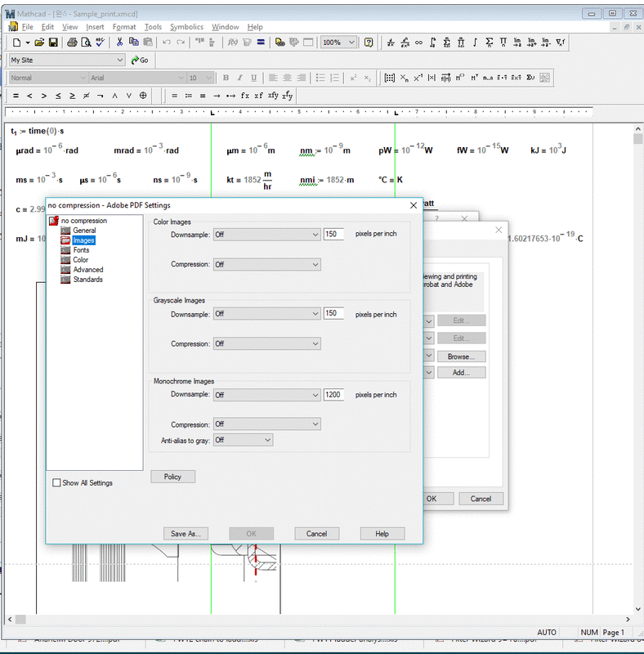Open the My Site dropdown
This screenshot has width=644, height=654.
(x=67, y=60)
